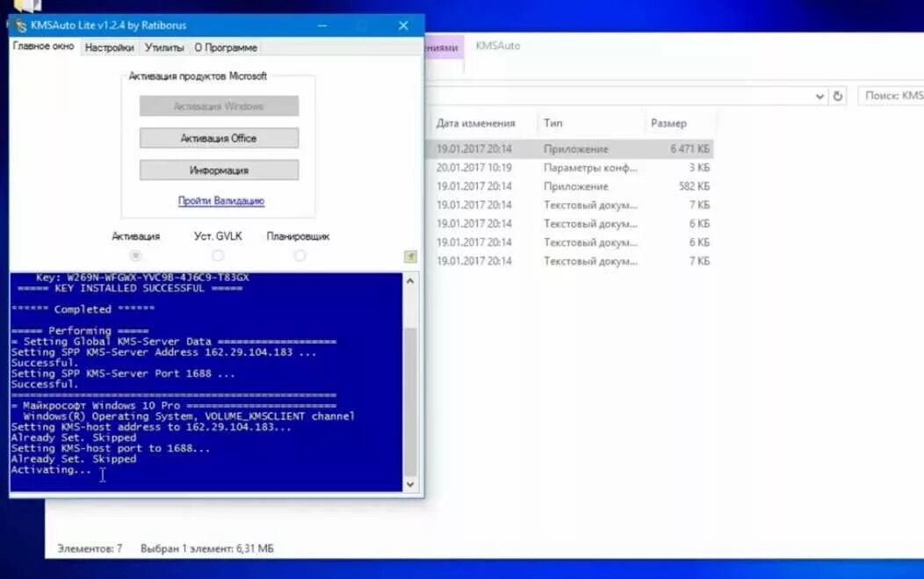
Task: Click the 3 КБ size cell
Action: click(699, 168)
